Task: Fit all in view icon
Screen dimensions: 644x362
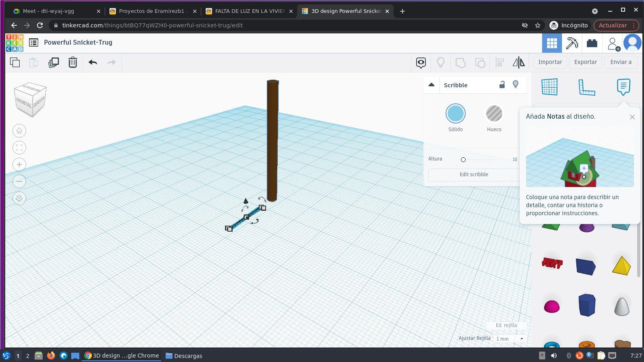Action: 19,148
